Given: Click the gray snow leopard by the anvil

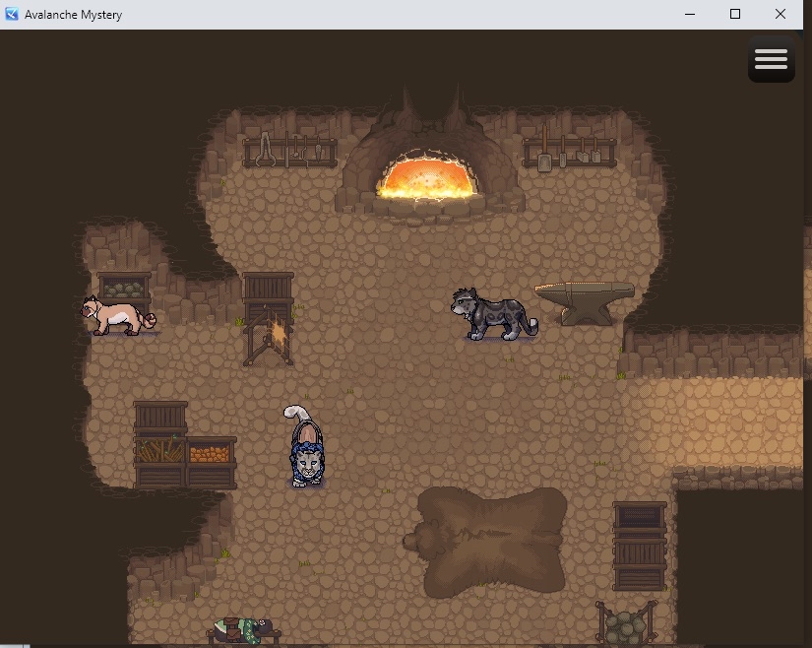Looking at the screenshot, I should pos(494,314).
